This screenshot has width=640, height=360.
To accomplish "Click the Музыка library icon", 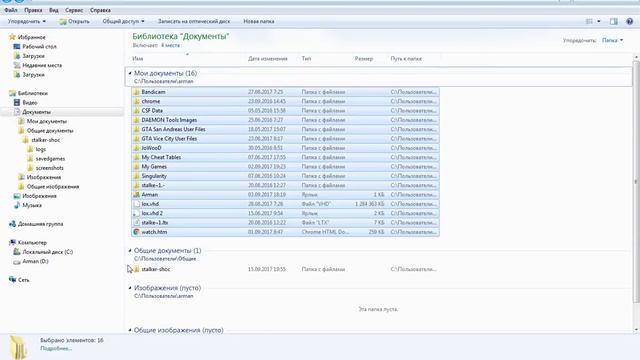I will (x=17, y=205).
